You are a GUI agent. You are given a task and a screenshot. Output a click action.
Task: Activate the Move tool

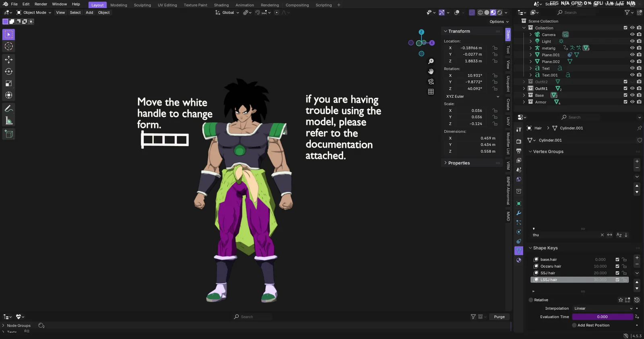pyautogui.click(x=8, y=60)
